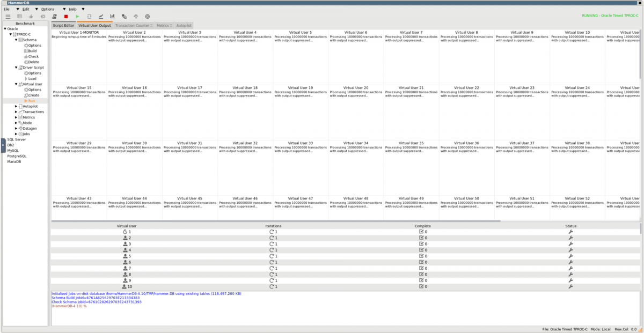Screen dimensions: 644x333
Task: Click the thumbs-up toolbar icon
Action: click(31, 16)
